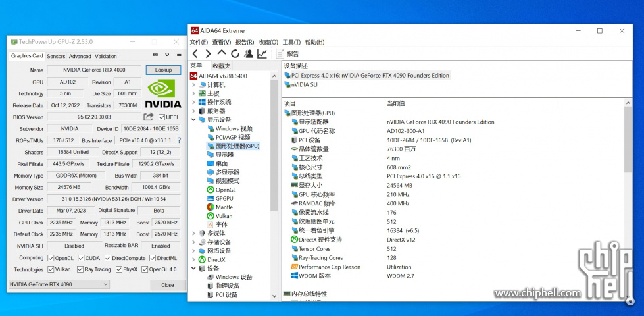Open the 报告(R) menu

coord(245,42)
